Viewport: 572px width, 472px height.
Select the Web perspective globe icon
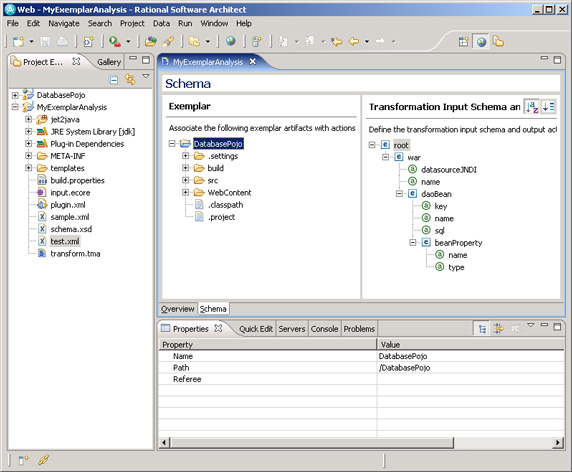(x=482, y=42)
